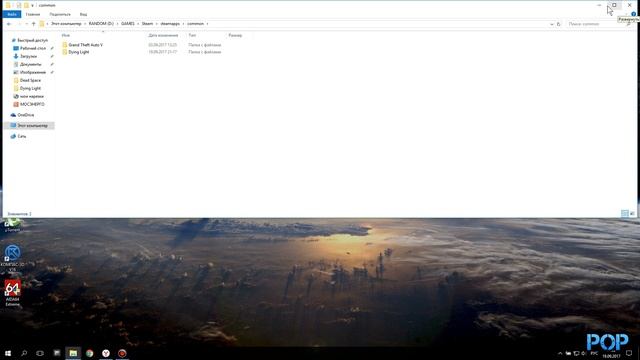Click Steam breadcrumb segment
Viewport: 640px width, 360px height.
(147, 24)
